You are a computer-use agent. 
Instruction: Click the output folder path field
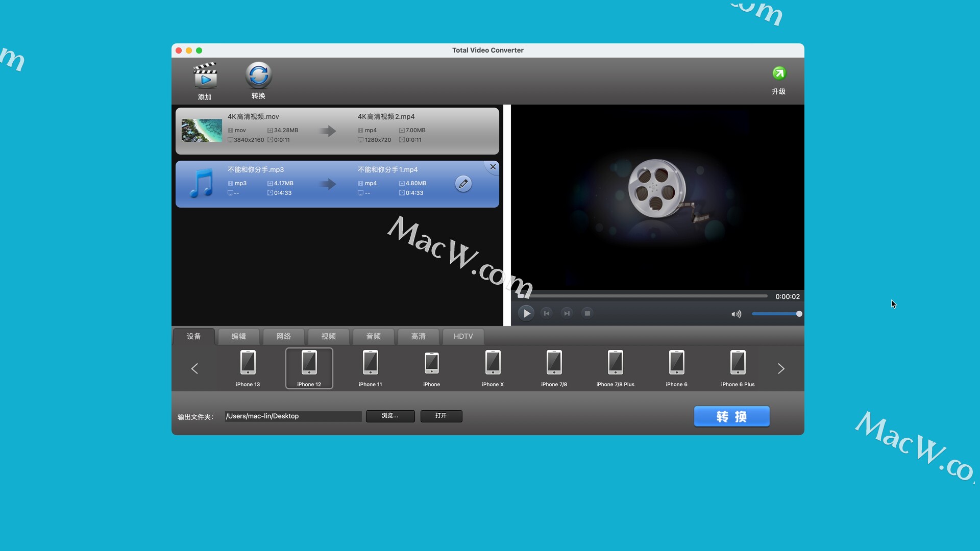click(x=293, y=416)
